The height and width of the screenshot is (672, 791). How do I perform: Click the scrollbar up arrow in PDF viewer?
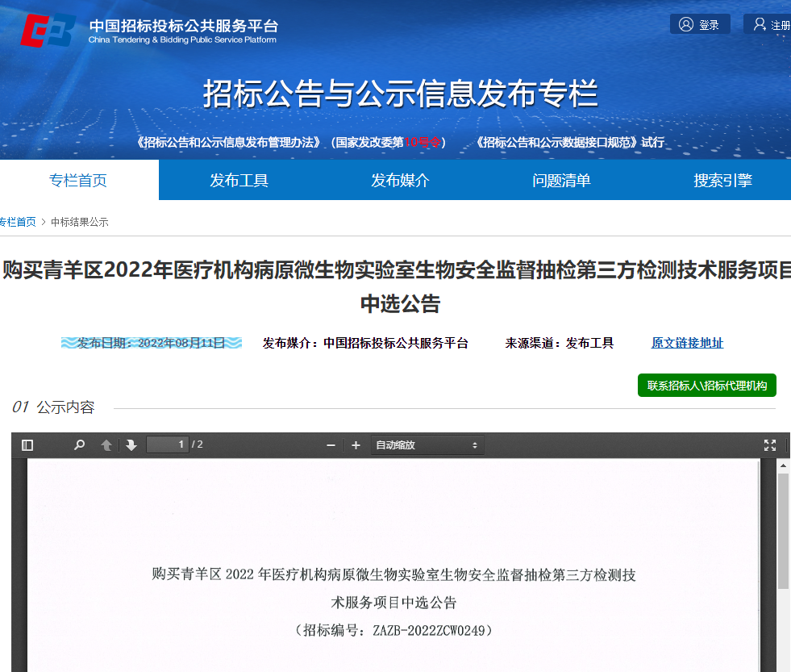coord(783,465)
